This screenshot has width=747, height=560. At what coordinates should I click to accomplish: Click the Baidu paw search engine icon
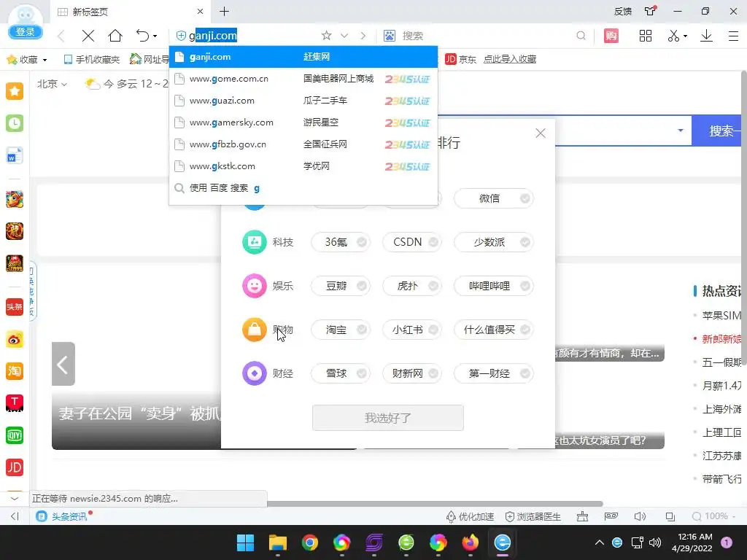coord(390,36)
